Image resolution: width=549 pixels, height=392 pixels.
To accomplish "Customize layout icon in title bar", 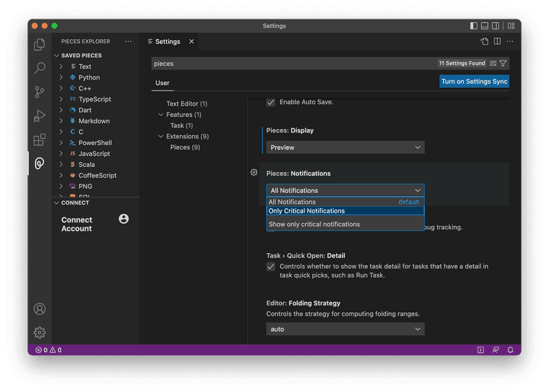I will pos(511,25).
